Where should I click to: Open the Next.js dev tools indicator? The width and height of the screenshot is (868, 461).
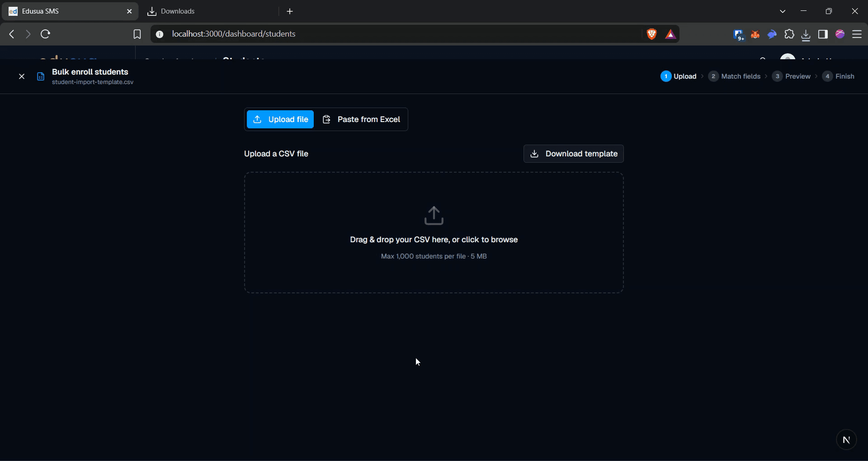click(846, 439)
